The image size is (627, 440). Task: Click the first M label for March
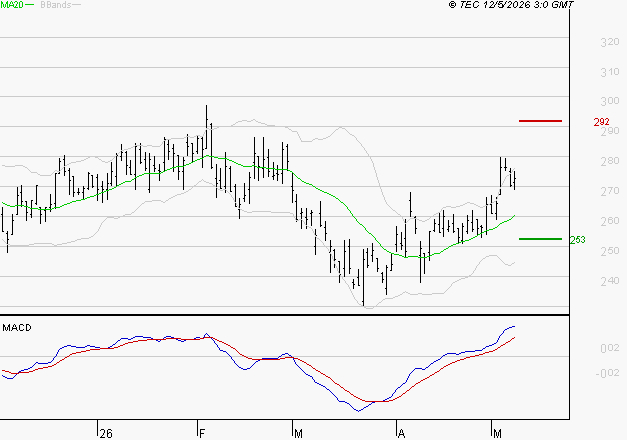(x=298, y=434)
